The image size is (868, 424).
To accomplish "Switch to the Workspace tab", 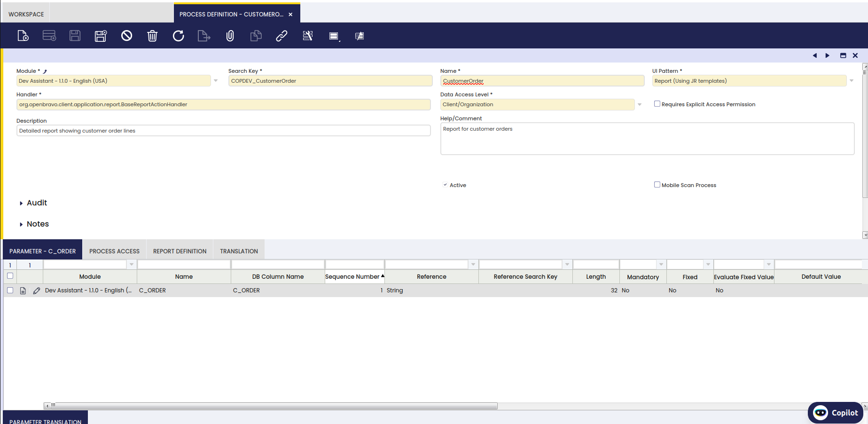I will point(26,14).
